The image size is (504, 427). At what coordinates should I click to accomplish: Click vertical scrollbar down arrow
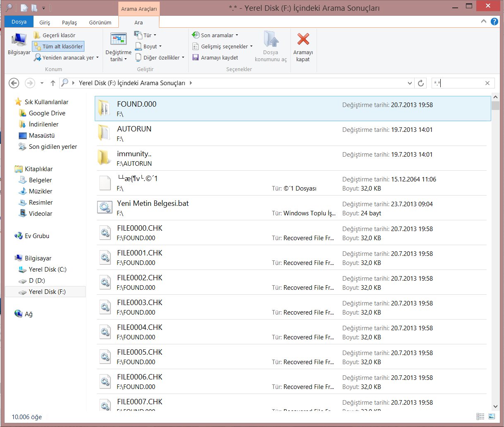click(495, 407)
